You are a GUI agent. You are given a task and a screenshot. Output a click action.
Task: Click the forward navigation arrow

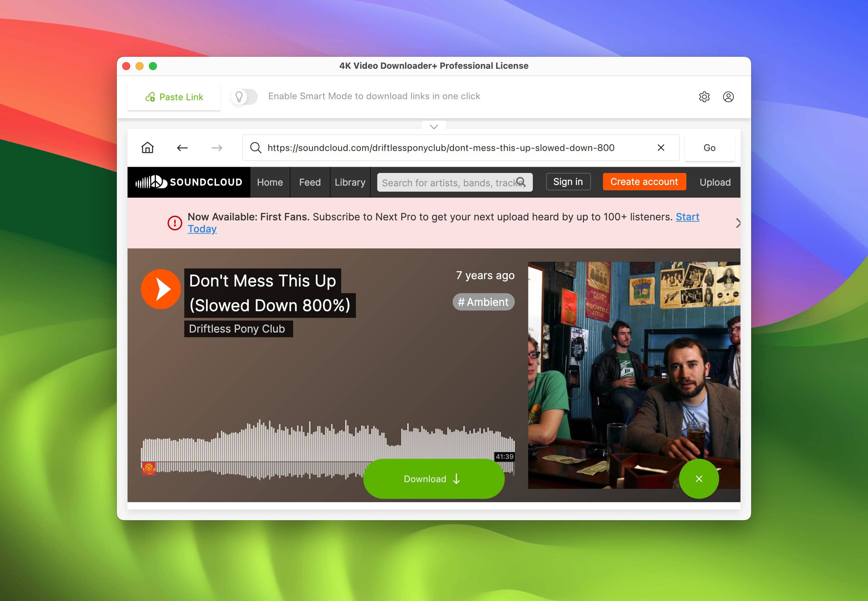point(217,148)
